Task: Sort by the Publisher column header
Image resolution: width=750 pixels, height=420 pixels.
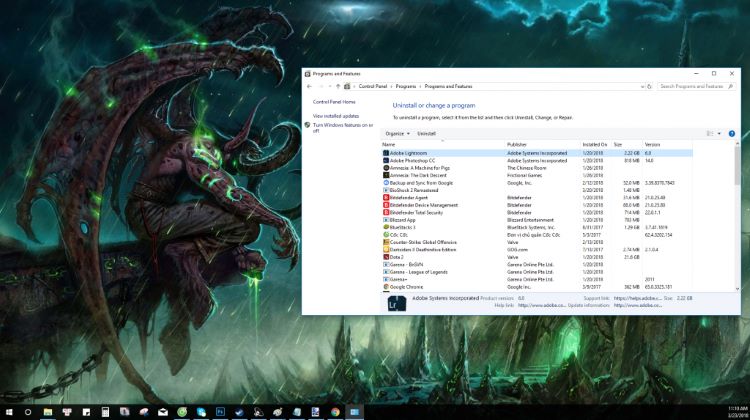Action: (542, 144)
